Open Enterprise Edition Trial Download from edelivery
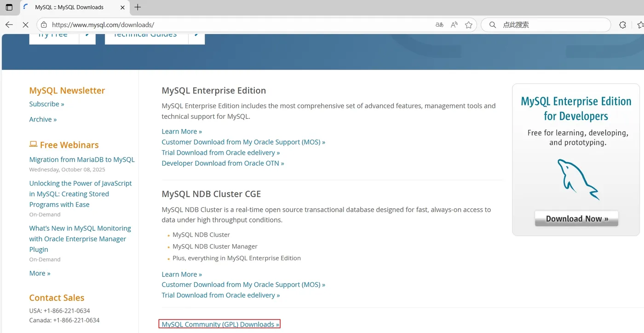 coord(221,152)
